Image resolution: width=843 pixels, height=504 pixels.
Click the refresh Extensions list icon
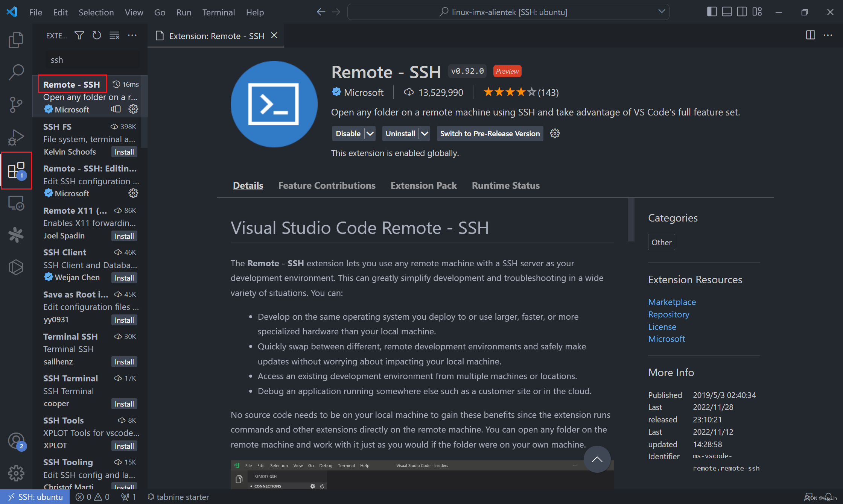(97, 36)
